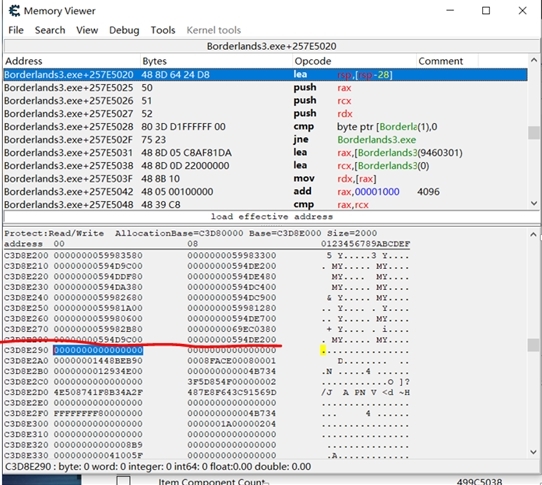The height and width of the screenshot is (485, 542).
Task: Click the C3D8E290 status bar values
Action: tap(158, 467)
